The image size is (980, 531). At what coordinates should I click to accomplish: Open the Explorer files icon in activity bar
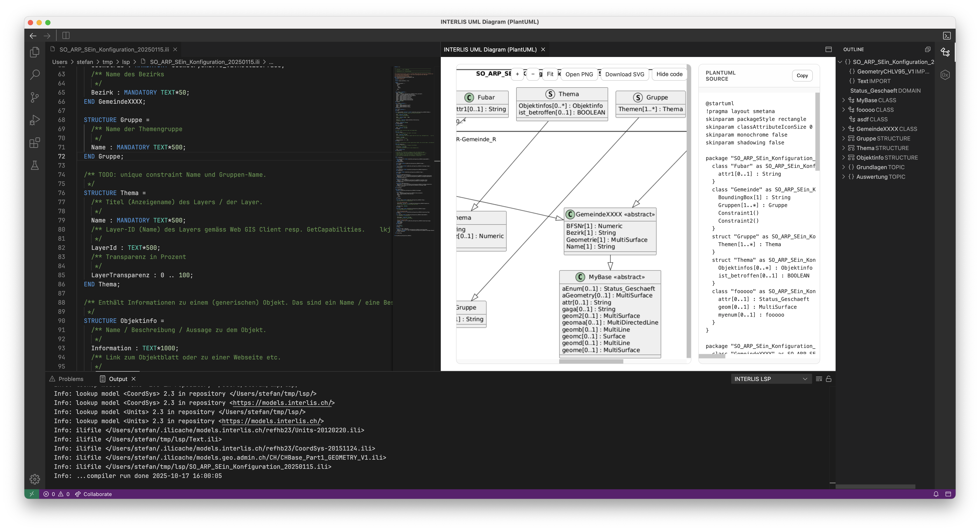click(35, 52)
